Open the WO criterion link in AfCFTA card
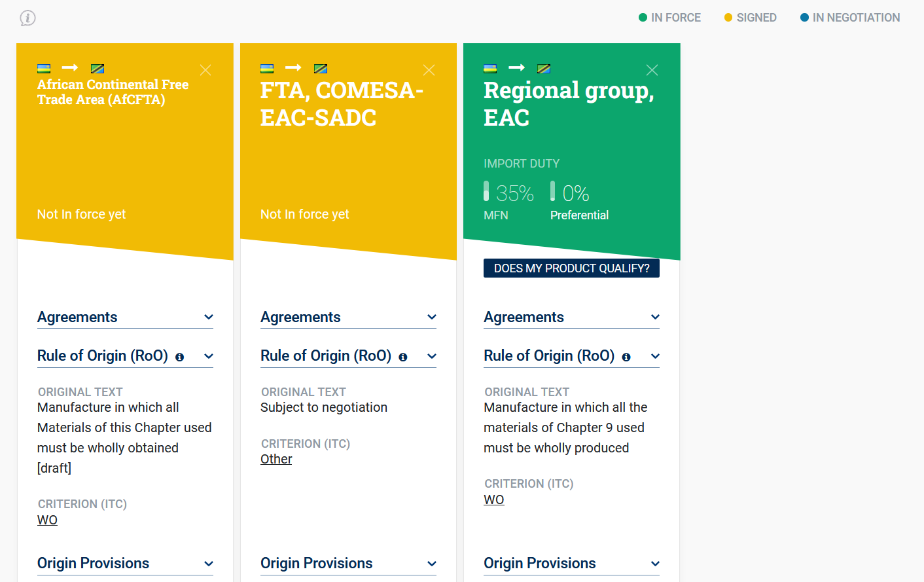Screen dimensions: 924x582 pos(47,520)
